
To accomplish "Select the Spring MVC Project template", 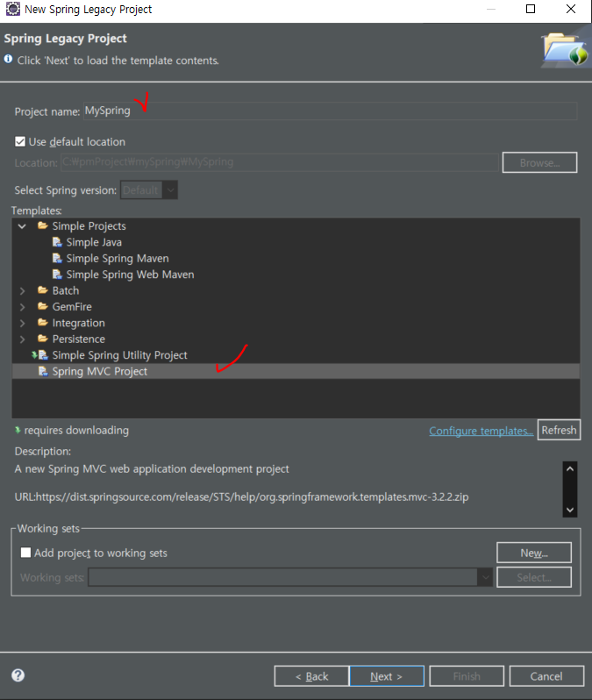I will 100,371.
